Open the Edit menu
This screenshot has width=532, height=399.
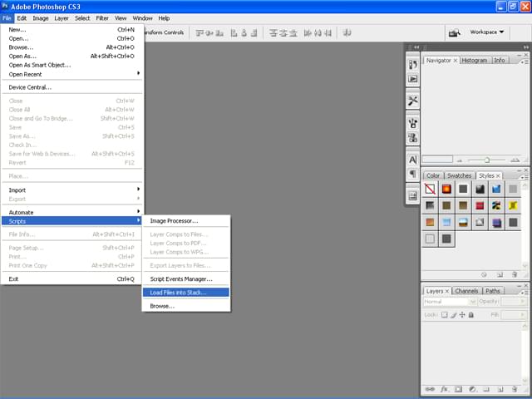[22, 18]
